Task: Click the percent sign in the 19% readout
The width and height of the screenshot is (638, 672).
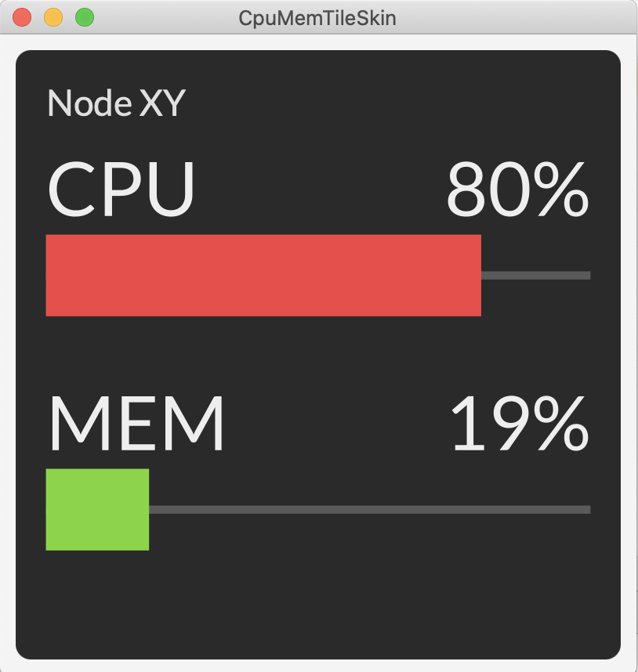Action: click(x=561, y=424)
